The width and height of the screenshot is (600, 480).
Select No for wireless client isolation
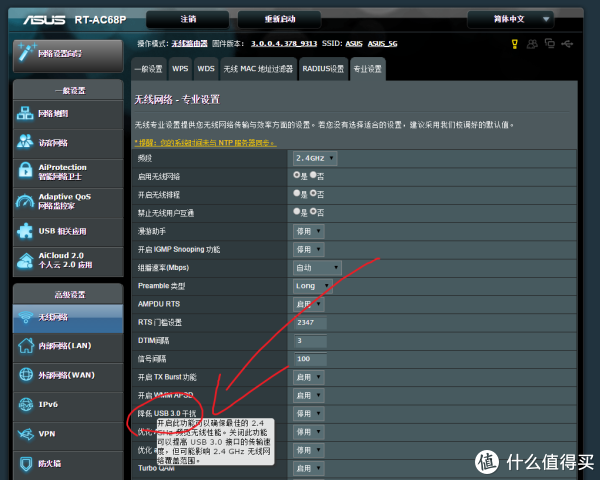[313, 211]
